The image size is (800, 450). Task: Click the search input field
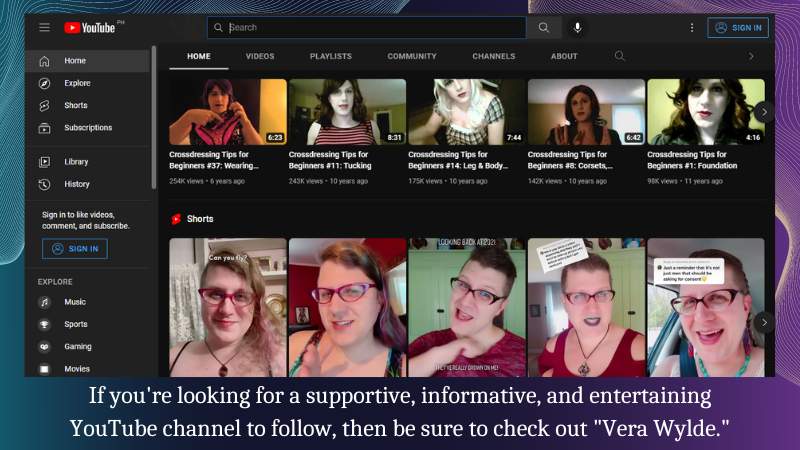(370, 28)
